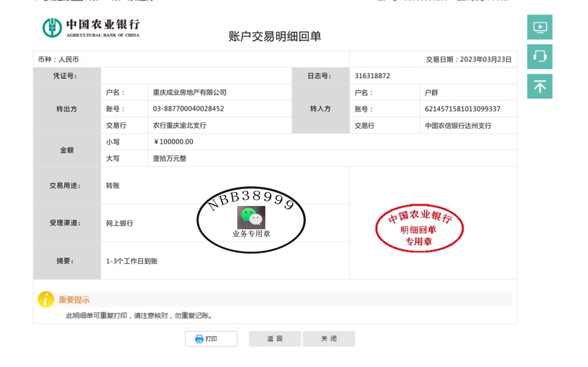Click the 日志号 label cell
Viewport: 588px width, 367px height.
pos(321,76)
